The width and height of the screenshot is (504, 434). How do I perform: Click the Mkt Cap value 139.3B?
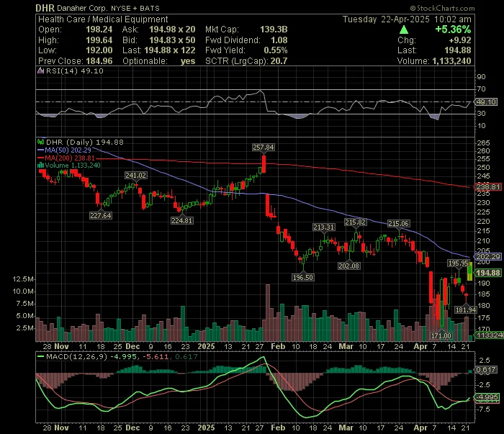click(274, 30)
